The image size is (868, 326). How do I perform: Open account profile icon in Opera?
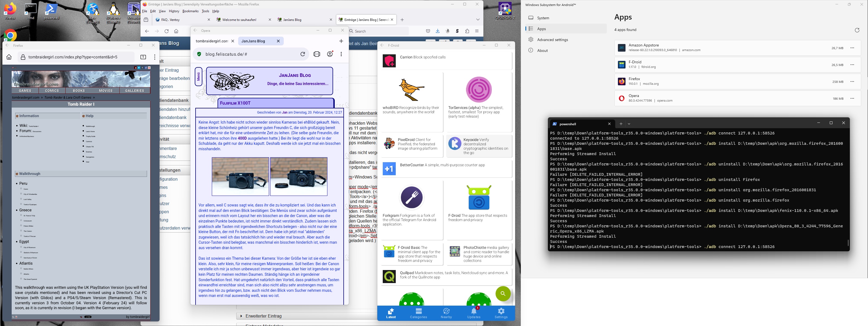330,54
